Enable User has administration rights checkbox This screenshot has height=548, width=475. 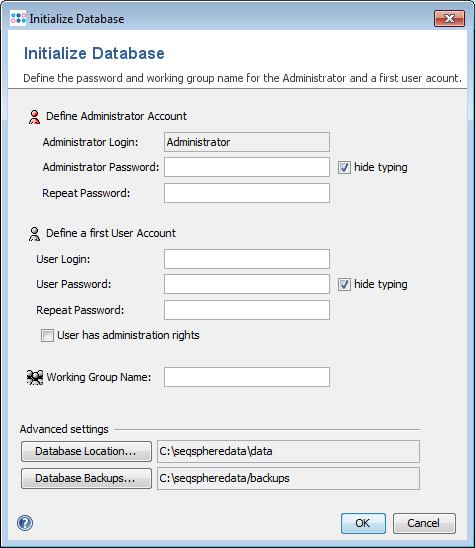click(47, 336)
